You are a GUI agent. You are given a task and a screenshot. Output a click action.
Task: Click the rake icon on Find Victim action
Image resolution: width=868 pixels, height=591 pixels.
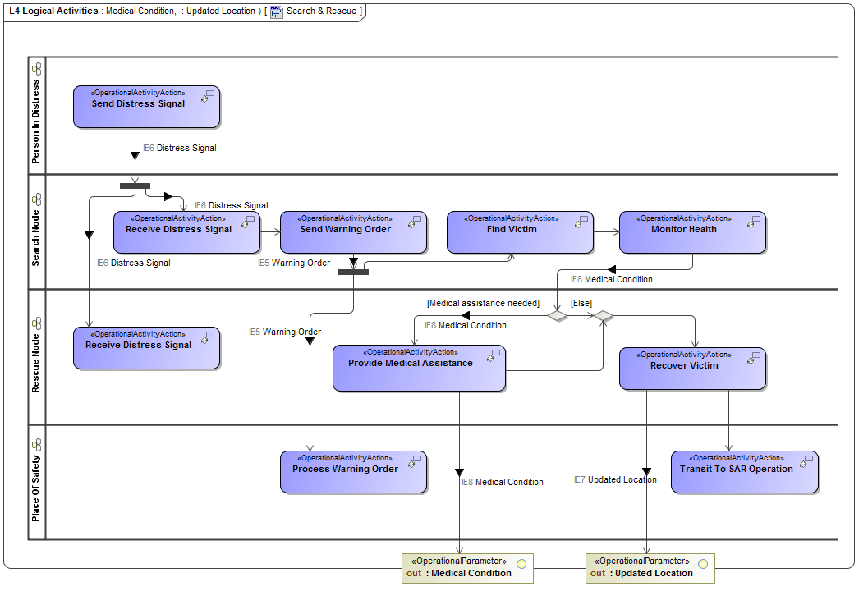pos(582,221)
